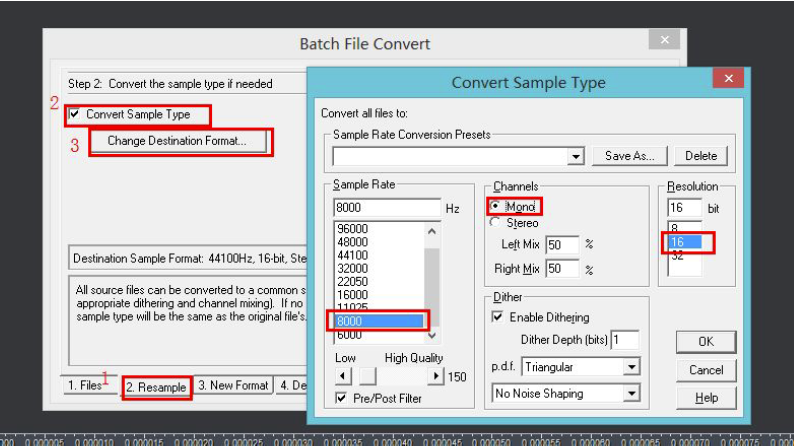The width and height of the screenshot is (794, 447).
Task: Click the quality slider left arrow
Action: pyautogui.click(x=342, y=376)
